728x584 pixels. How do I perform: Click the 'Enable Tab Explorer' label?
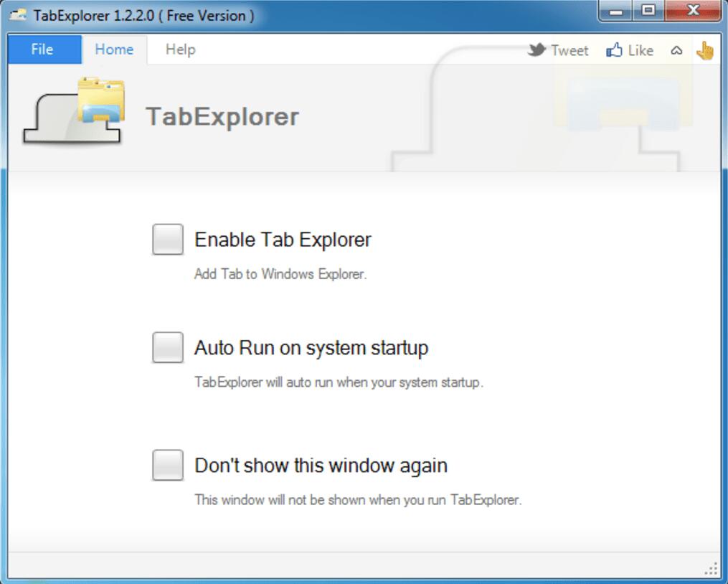tap(283, 240)
